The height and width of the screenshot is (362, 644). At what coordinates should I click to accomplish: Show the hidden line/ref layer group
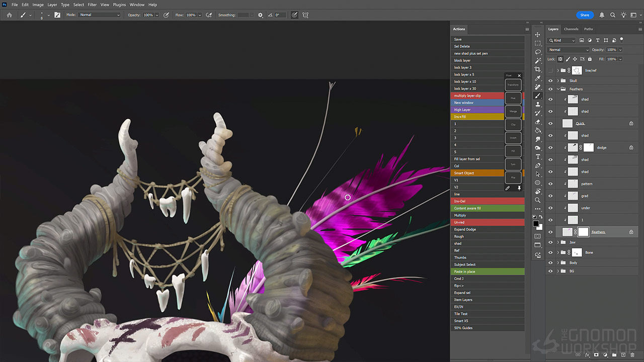pos(550,70)
